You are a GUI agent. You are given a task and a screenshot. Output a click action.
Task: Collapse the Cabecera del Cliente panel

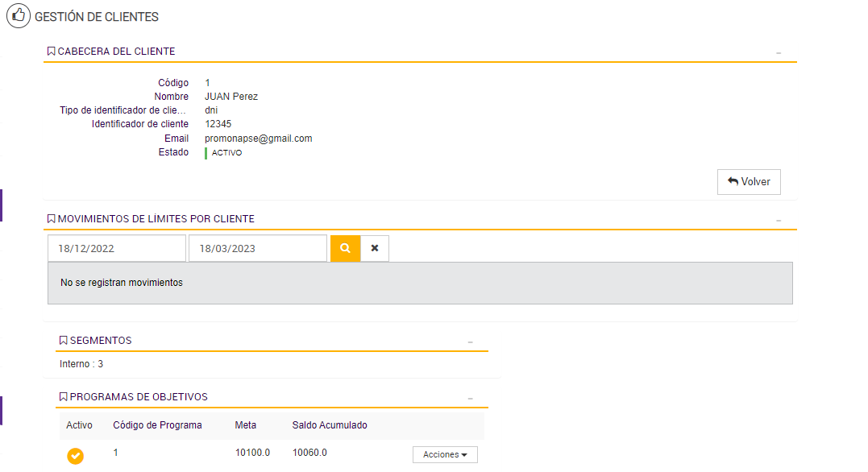[x=779, y=52]
